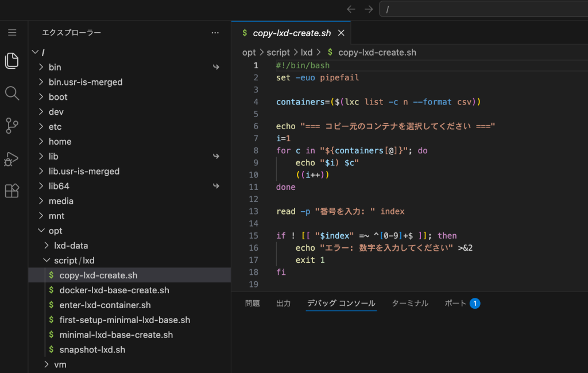Screen dimensions: 588x373
Task: Click the script breadcrumb in the editor path
Action: tap(278, 52)
